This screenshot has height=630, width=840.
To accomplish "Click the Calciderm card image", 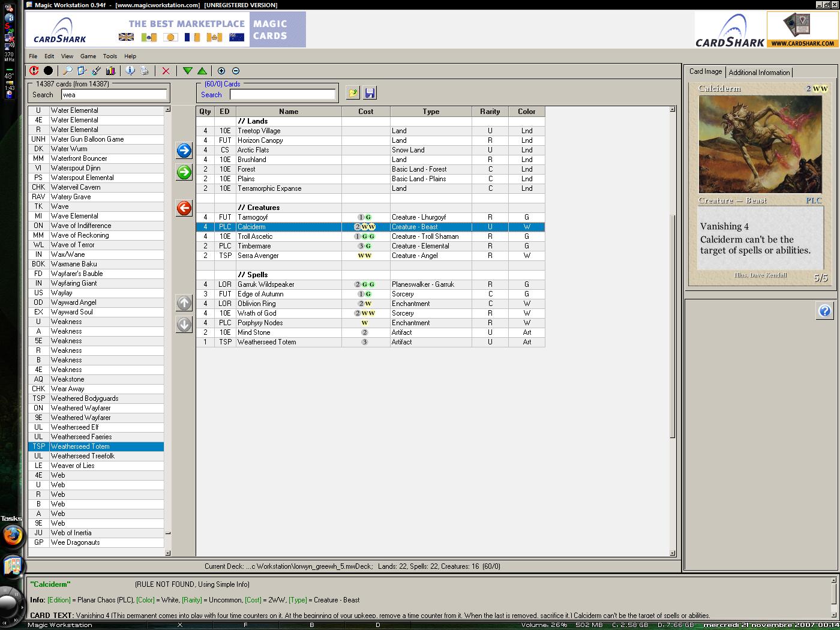I will 760,184.
